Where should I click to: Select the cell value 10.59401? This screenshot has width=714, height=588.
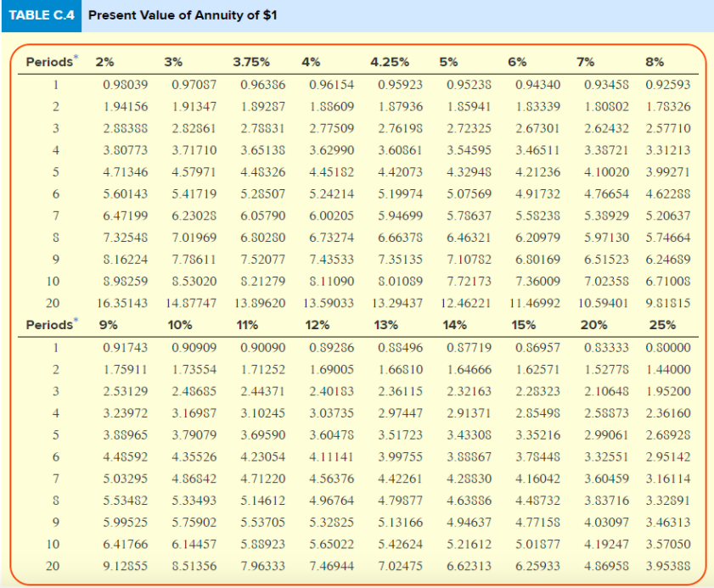604,303
